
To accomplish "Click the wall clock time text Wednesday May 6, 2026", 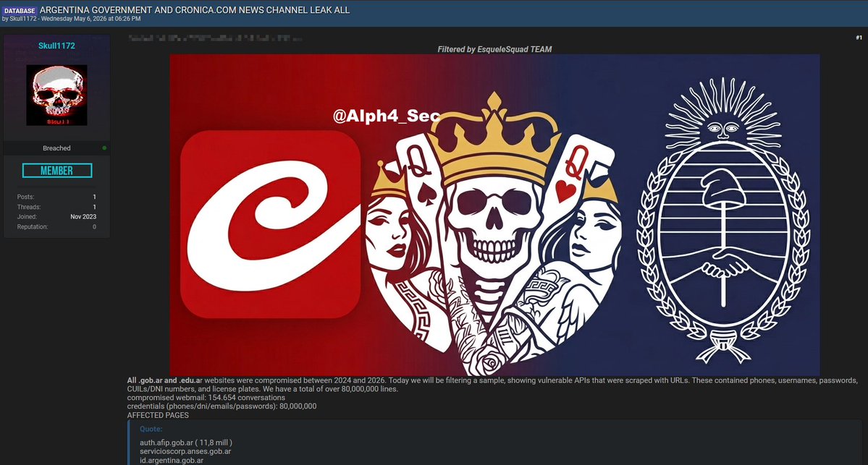I will point(90,19).
